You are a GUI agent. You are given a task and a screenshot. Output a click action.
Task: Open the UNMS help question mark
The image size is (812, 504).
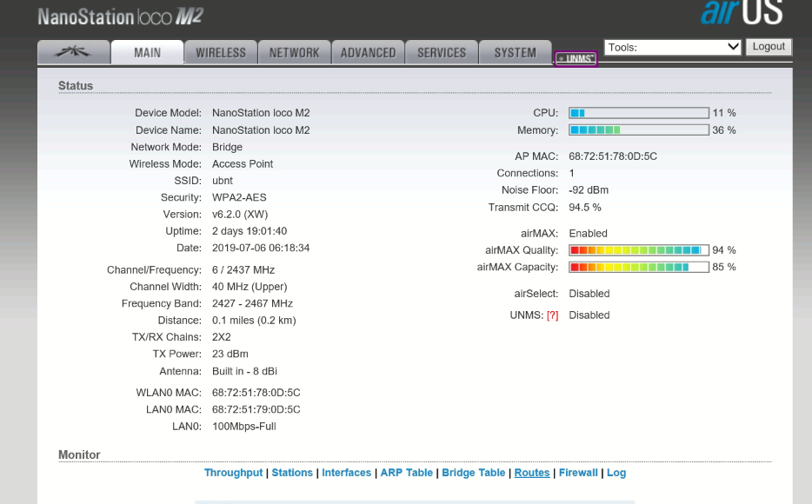553,315
